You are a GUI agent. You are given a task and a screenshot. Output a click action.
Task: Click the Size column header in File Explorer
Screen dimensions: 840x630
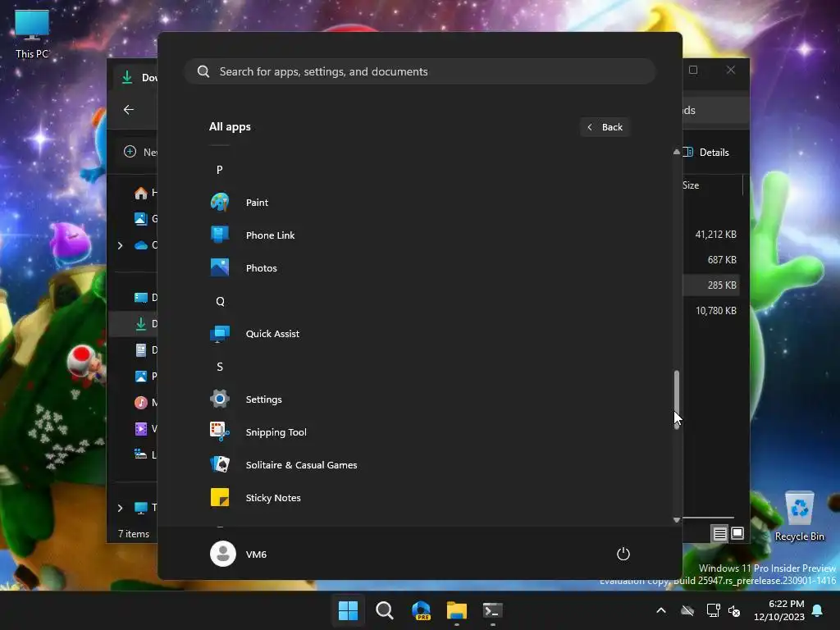tap(713, 185)
